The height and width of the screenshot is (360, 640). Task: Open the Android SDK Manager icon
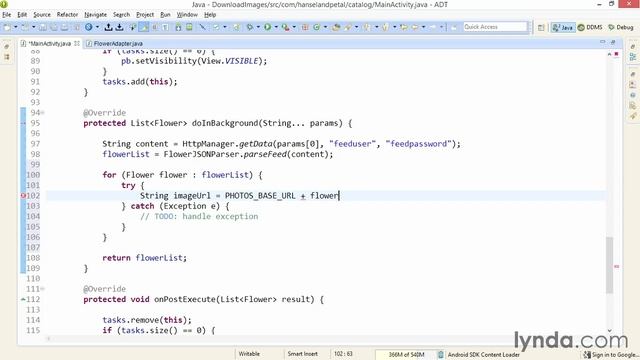[x=178, y=27]
